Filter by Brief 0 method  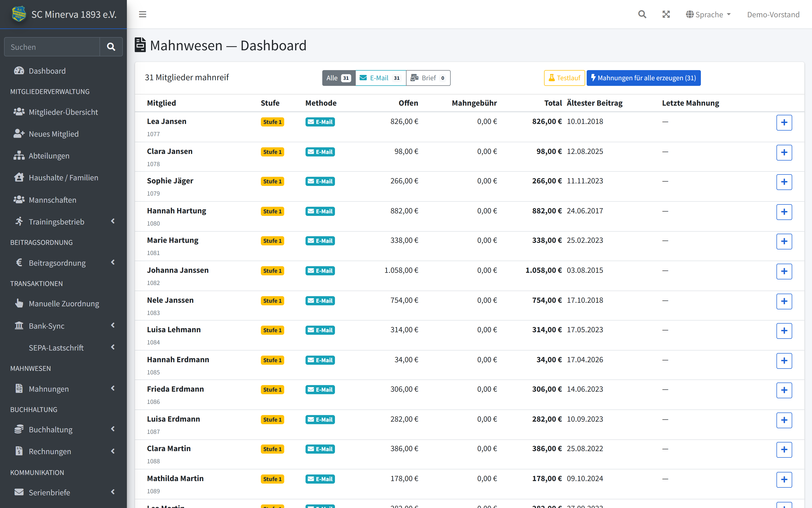pyautogui.click(x=428, y=78)
